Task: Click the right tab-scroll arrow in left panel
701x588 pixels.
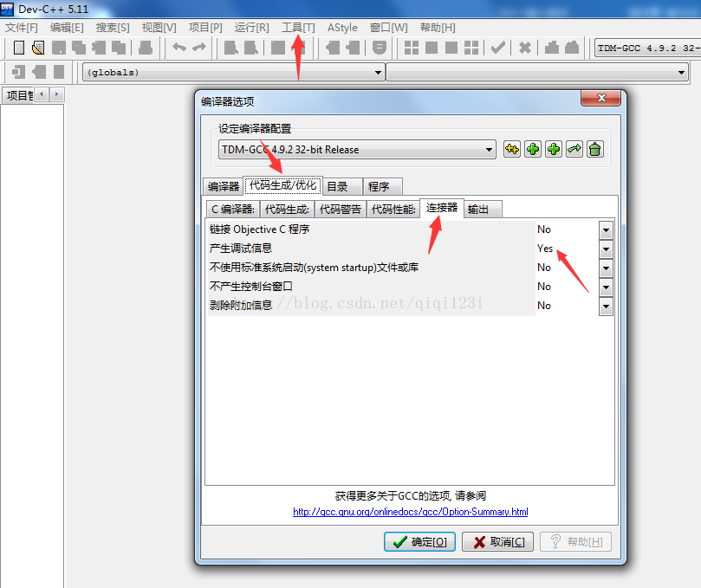Action: (x=57, y=94)
